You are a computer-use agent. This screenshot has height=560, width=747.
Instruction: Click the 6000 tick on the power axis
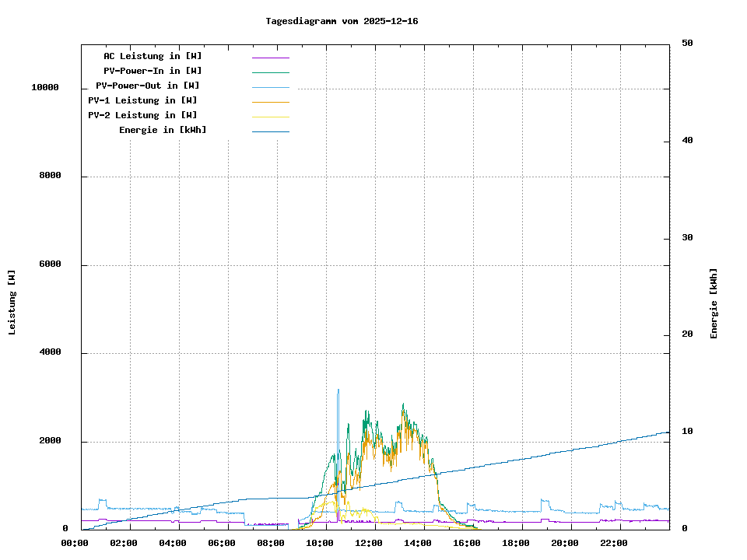click(50, 264)
